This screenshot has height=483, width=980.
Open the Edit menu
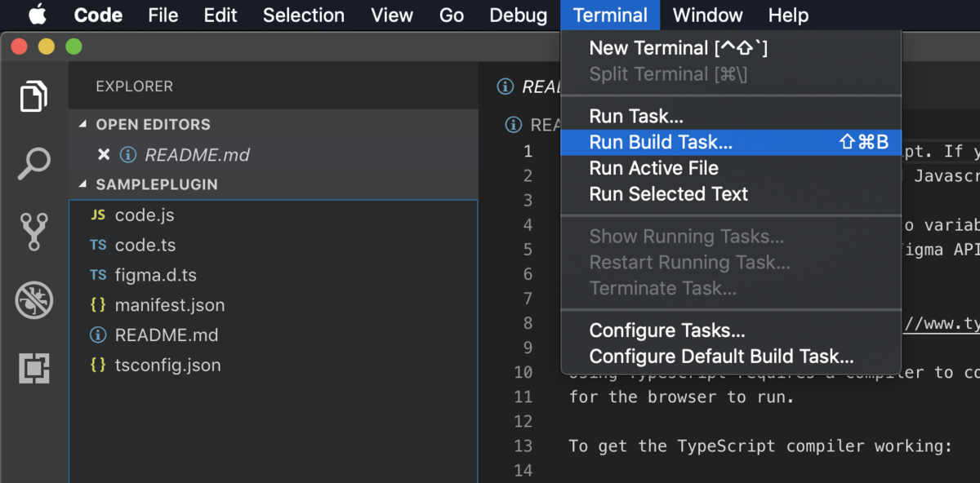click(220, 15)
